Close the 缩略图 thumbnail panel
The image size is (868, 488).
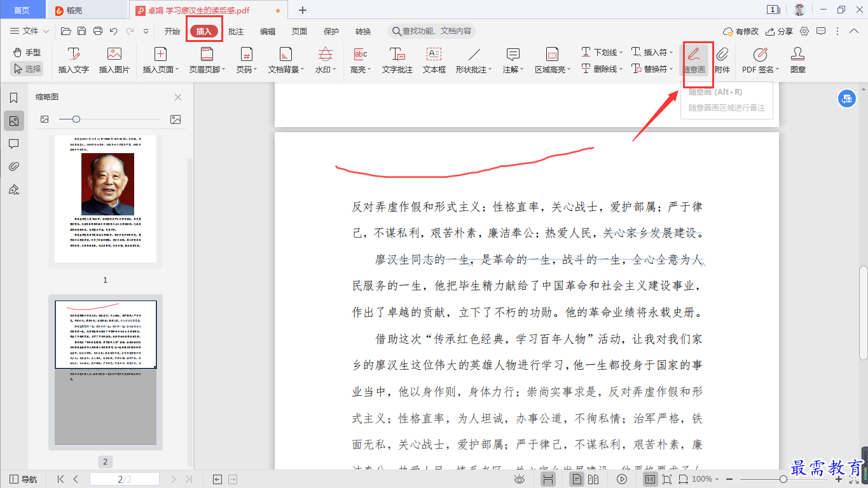[178, 97]
